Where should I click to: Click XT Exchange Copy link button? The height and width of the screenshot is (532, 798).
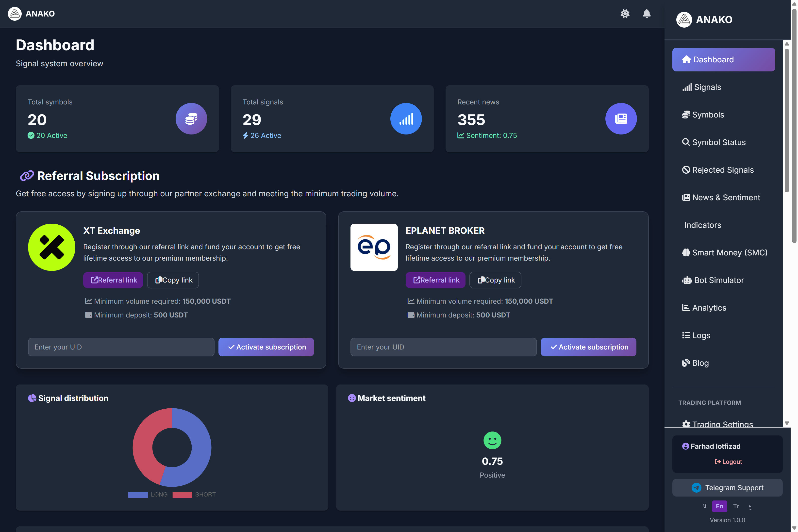click(173, 280)
